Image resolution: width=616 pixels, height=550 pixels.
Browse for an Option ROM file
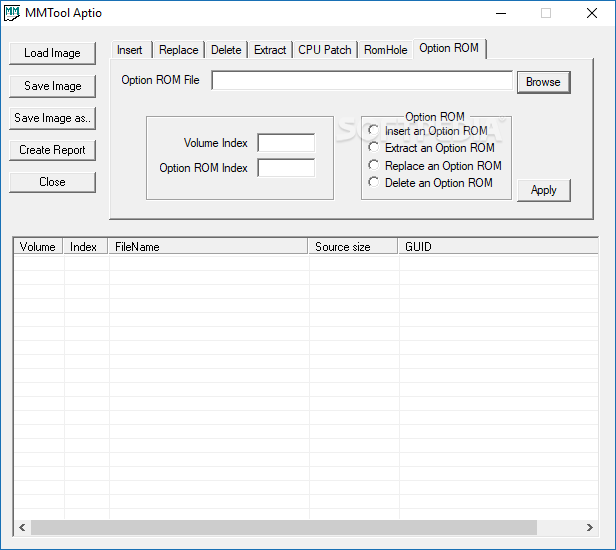[x=544, y=82]
